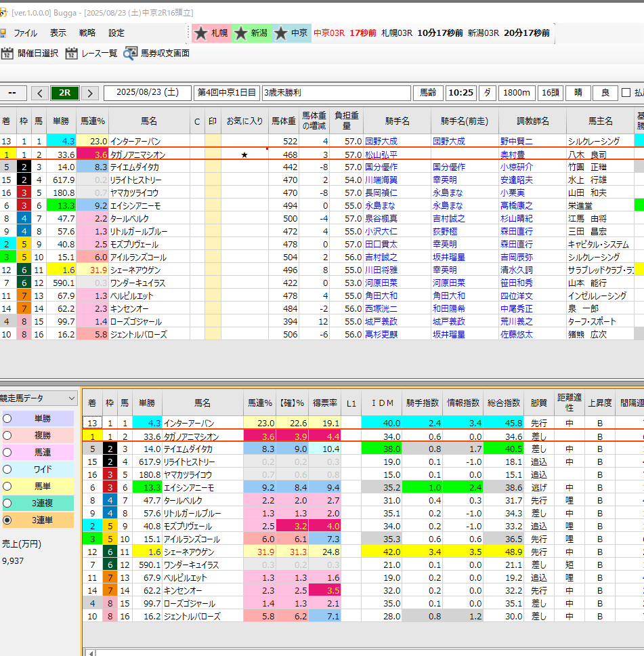Image resolution: width=644 pixels, height=656 pixels.
Task: Open the ファイル menu
Action: (26, 33)
